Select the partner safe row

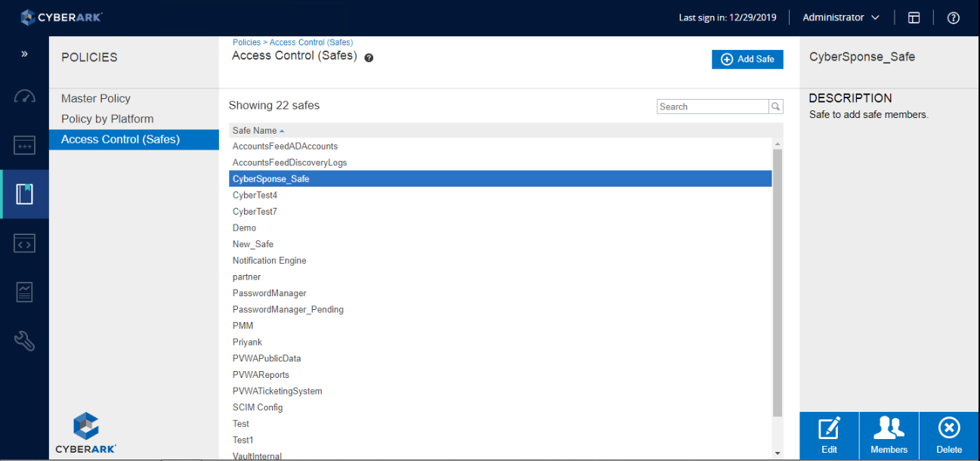[x=500, y=277]
